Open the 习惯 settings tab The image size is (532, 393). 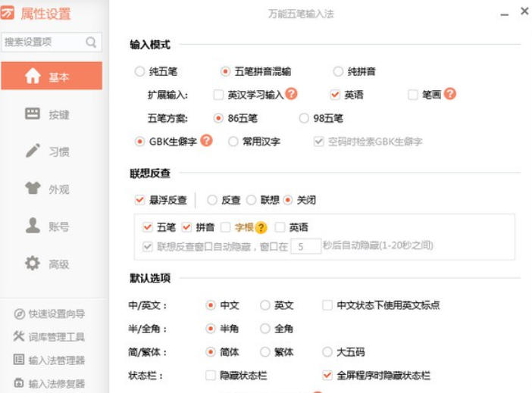(x=52, y=151)
